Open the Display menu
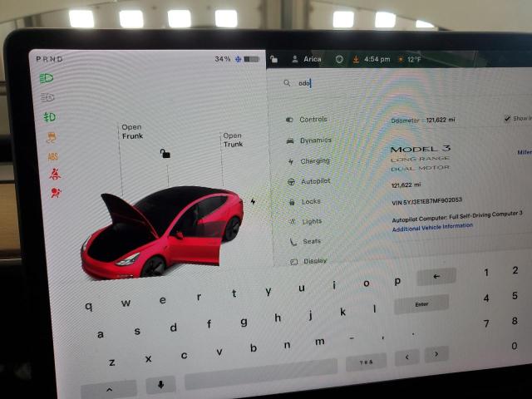532x399 pixels. [x=308, y=261]
